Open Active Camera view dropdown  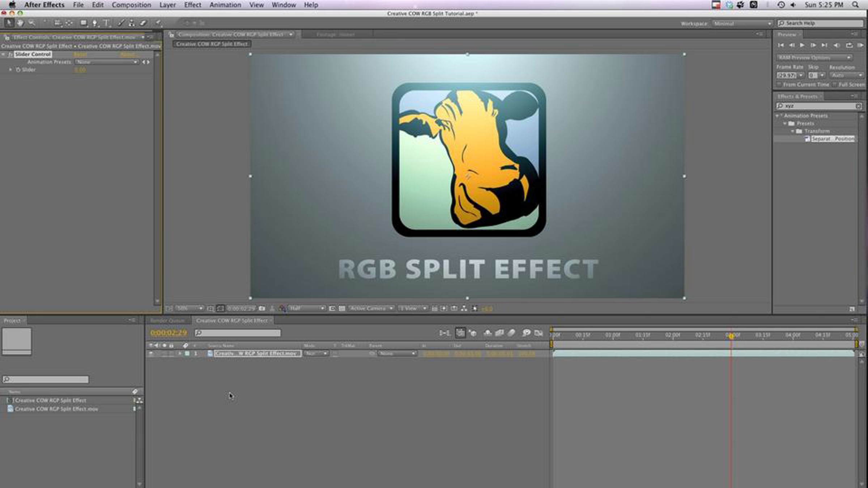(x=371, y=308)
